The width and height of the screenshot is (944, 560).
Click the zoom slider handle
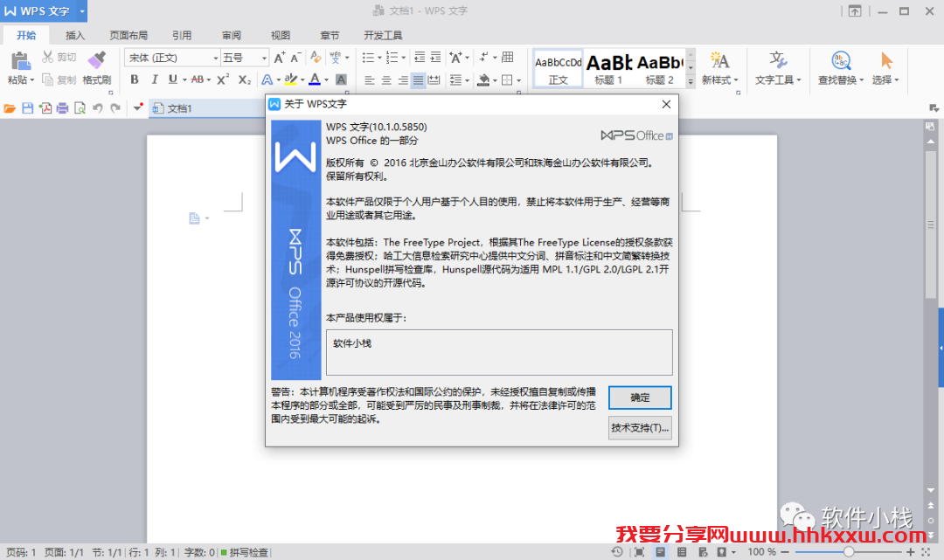(848, 551)
